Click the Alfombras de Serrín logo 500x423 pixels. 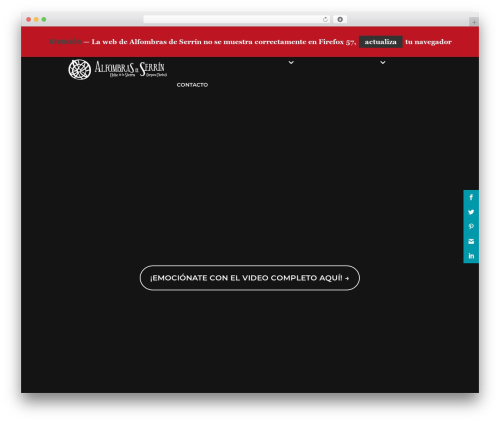pyautogui.click(x=117, y=70)
